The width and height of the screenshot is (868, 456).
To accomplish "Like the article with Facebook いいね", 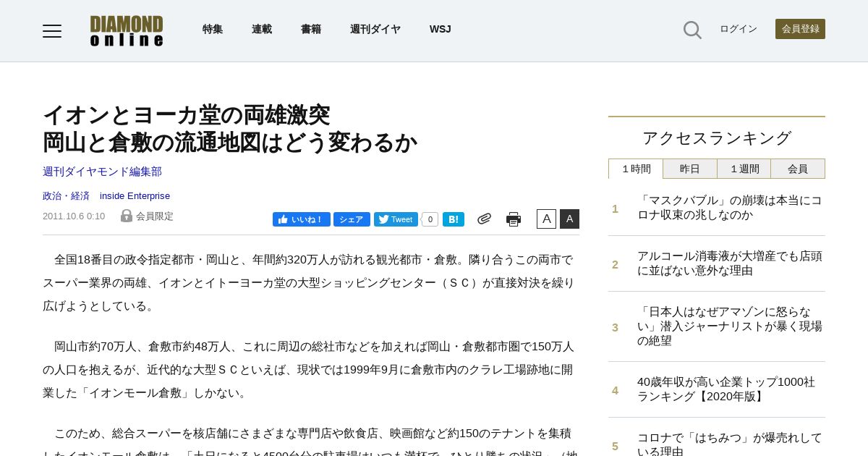I will 302,219.
